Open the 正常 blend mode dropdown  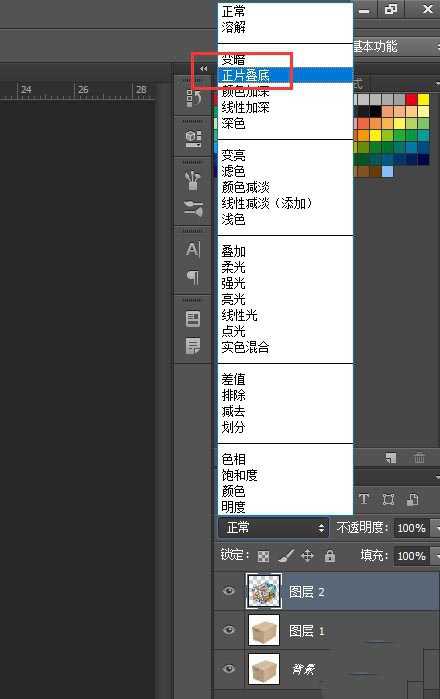[273, 528]
